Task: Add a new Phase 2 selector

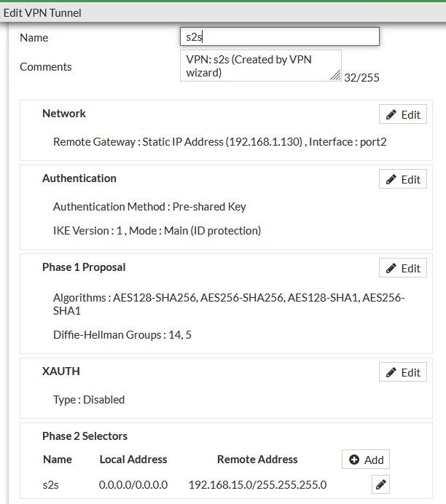Action: [366, 460]
